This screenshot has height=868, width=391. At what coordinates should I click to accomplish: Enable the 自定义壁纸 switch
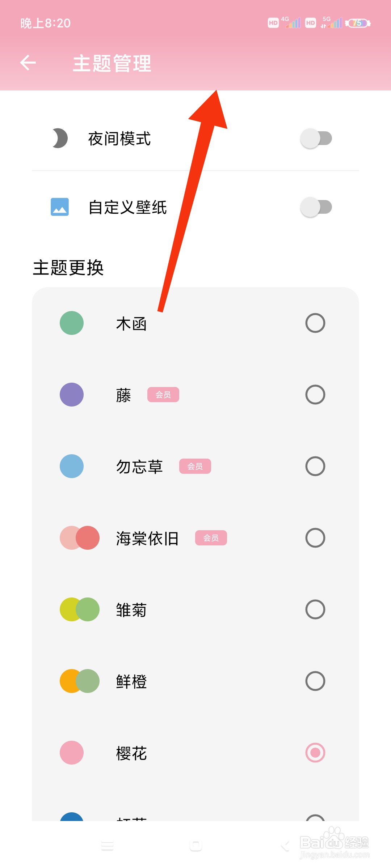tap(316, 207)
